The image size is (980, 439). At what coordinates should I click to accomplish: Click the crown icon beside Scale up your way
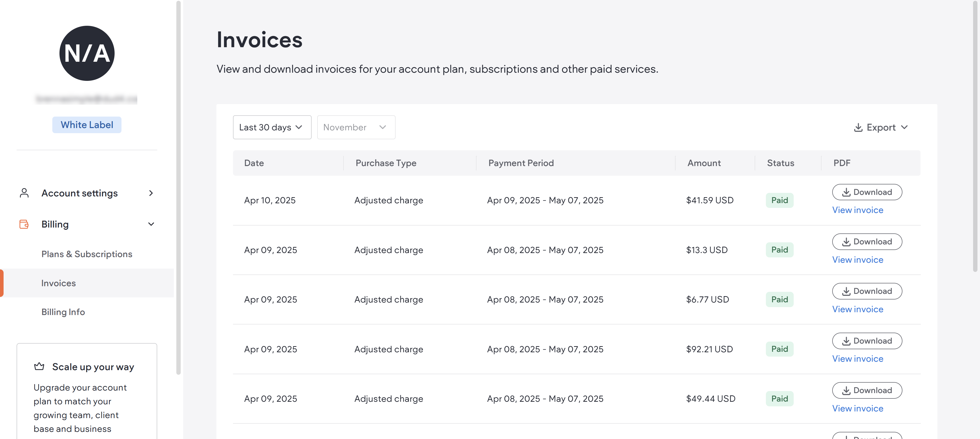pos(39,366)
